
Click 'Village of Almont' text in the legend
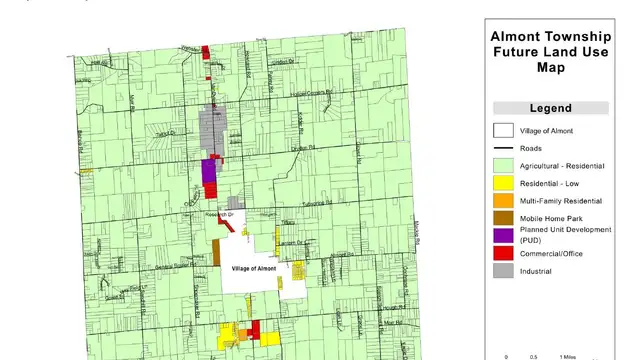[546, 131]
